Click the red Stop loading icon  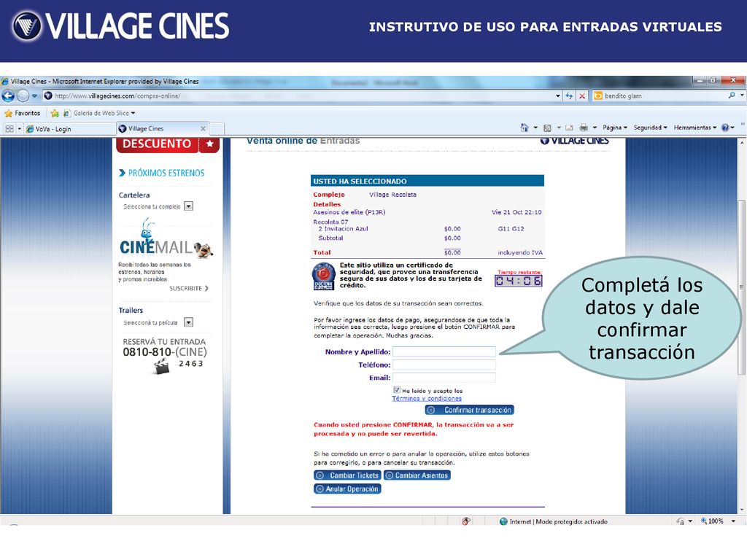(582, 96)
